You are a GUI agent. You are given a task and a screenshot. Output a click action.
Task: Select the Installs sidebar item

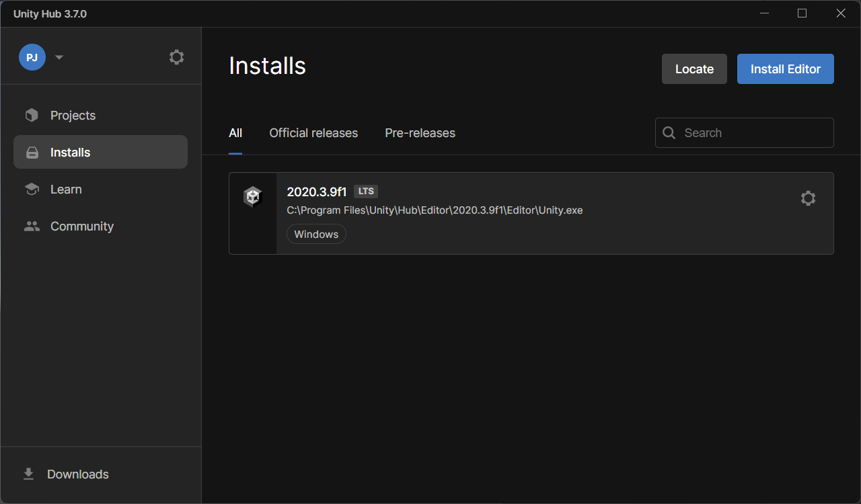(x=100, y=153)
